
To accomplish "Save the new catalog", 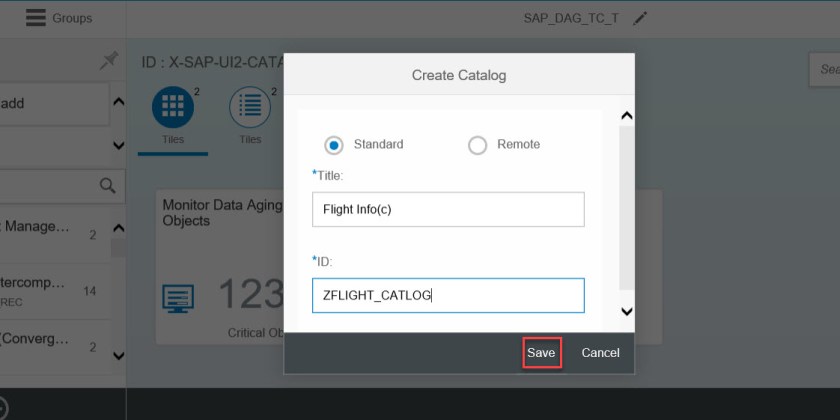I will coord(541,352).
